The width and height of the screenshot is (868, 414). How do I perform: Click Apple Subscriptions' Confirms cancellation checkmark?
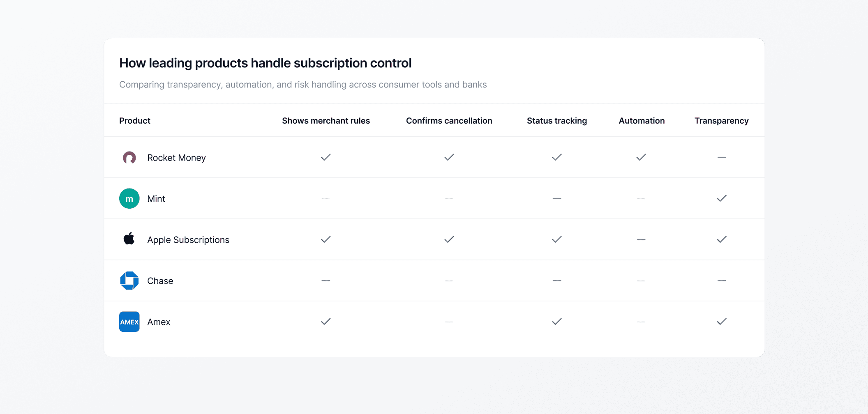click(x=449, y=239)
